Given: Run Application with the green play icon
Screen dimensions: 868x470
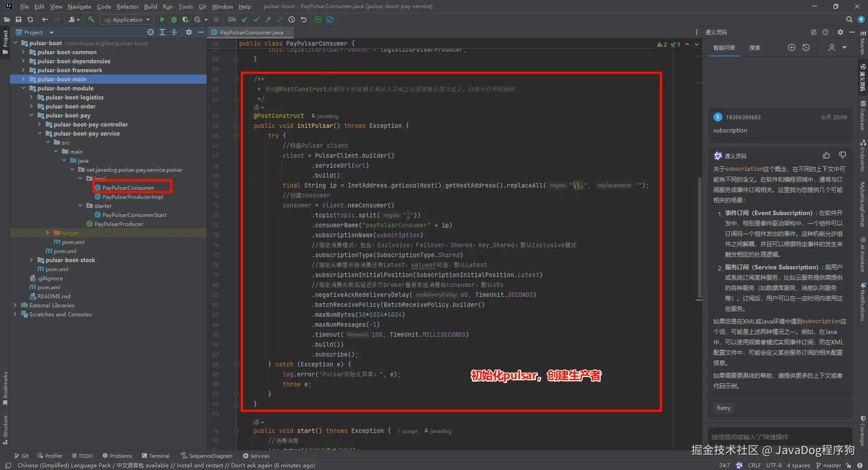Looking at the screenshot, I should point(162,19).
